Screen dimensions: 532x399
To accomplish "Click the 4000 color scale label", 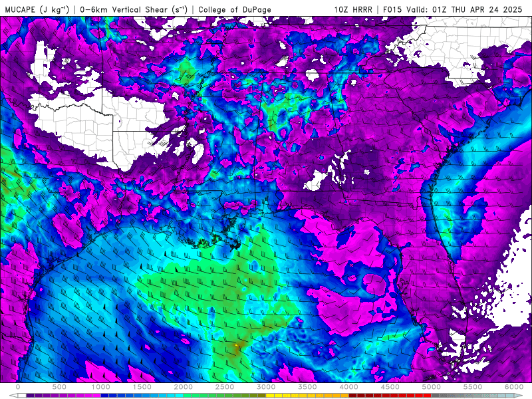I will [x=349, y=387].
